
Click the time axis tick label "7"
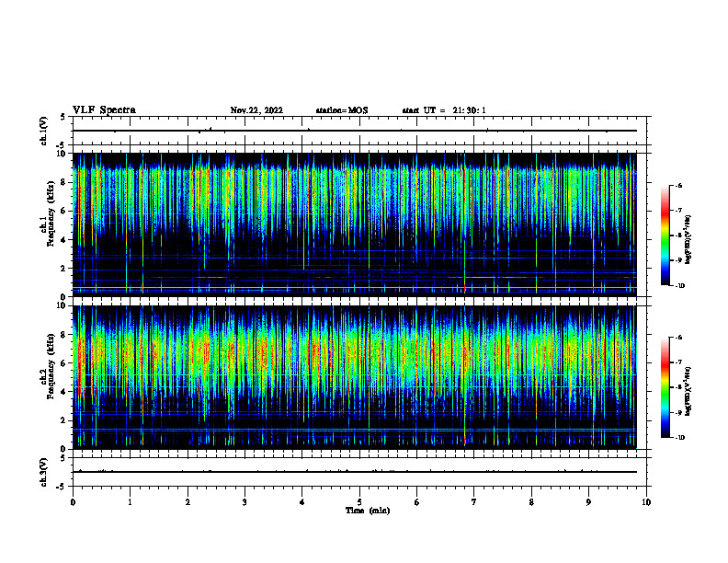pyautogui.click(x=474, y=502)
